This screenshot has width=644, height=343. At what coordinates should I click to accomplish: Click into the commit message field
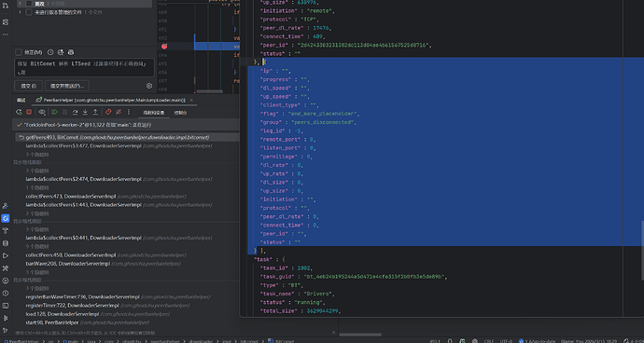84,68
